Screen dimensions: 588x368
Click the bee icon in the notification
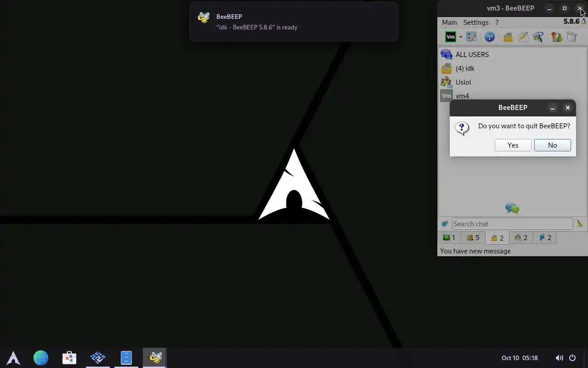pyautogui.click(x=204, y=17)
